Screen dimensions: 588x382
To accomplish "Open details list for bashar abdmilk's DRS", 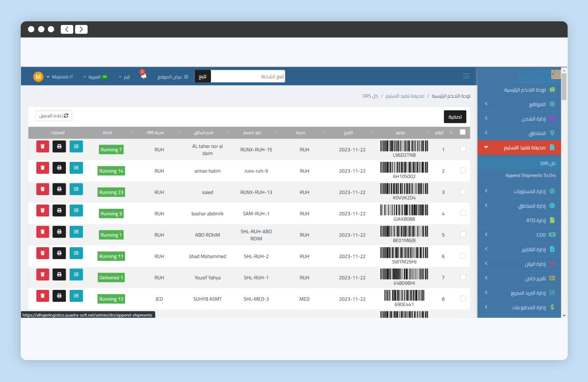I will pyautogui.click(x=76, y=210).
